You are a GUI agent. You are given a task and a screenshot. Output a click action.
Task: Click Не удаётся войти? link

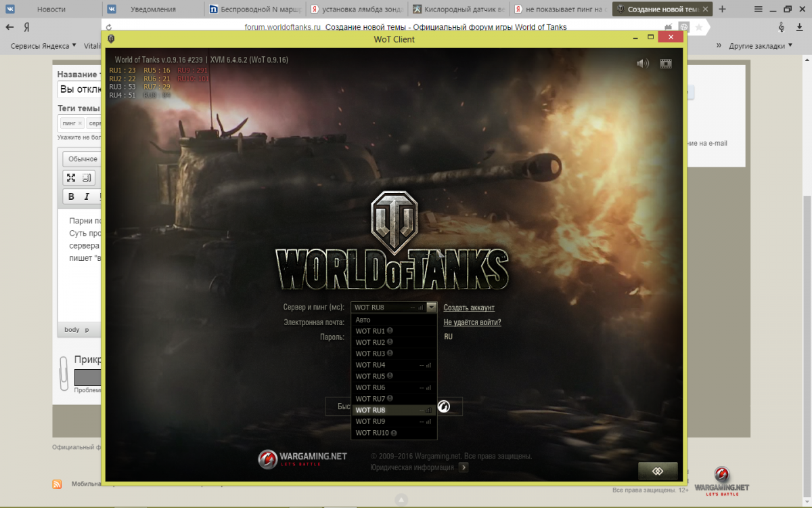(x=472, y=322)
